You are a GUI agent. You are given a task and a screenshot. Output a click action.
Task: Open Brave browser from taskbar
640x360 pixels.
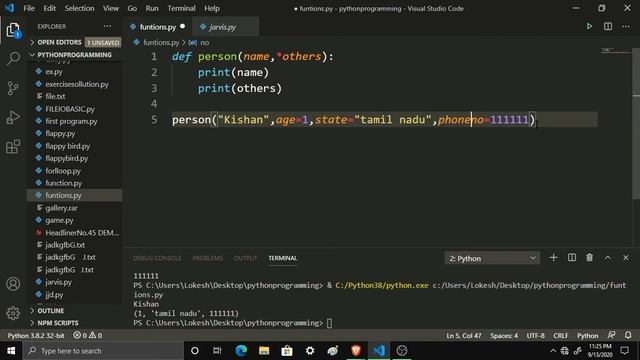pyautogui.click(x=356, y=351)
